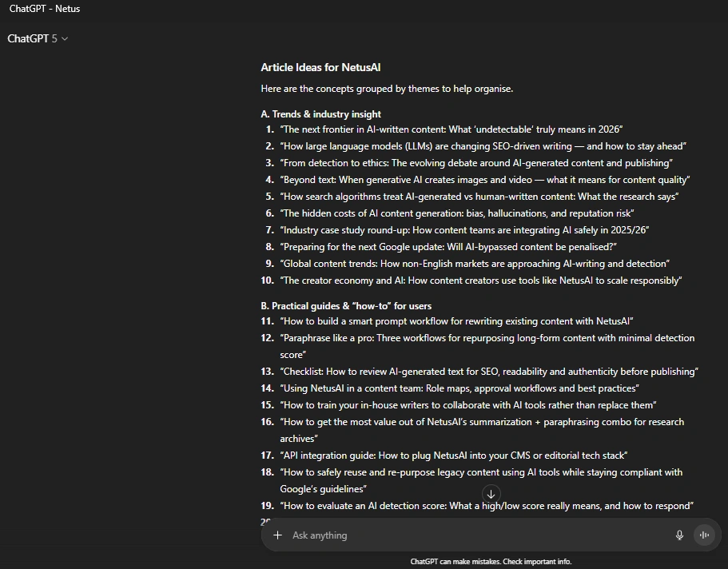Click idea 1 about 'undetectable' content in 2026
Image resolution: width=728 pixels, height=569 pixels.
pyautogui.click(x=451, y=129)
